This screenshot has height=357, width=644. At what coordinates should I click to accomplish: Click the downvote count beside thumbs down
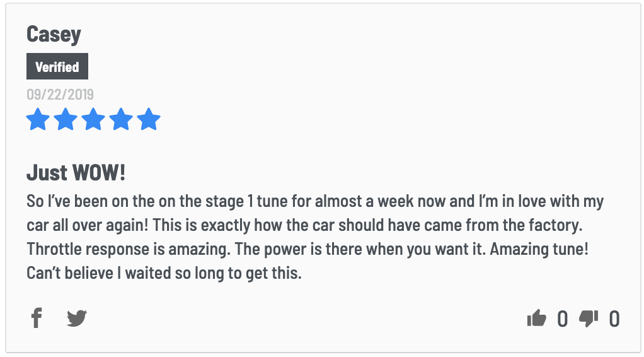tap(614, 319)
